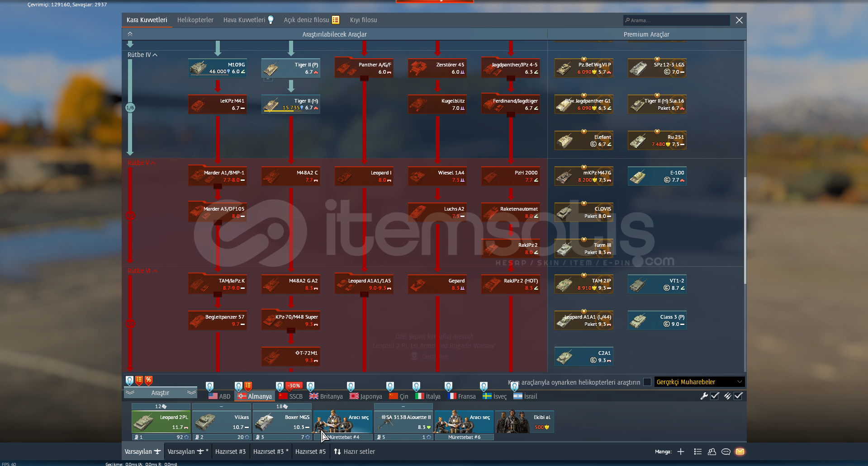
Task: Click the -30% discount tag above SSCB
Action: click(294, 386)
